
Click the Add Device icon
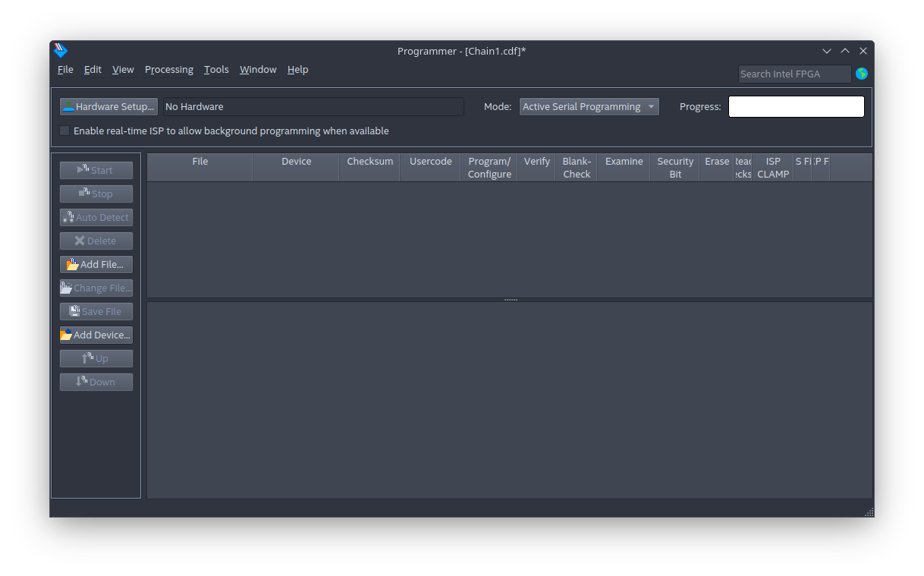tap(67, 335)
